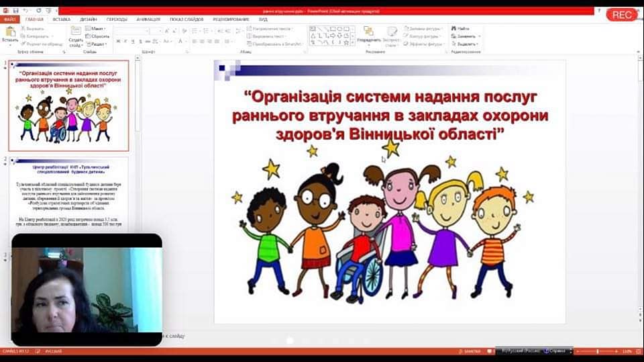
Task: Toggle strikethrough formatting
Action: click(x=148, y=41)
